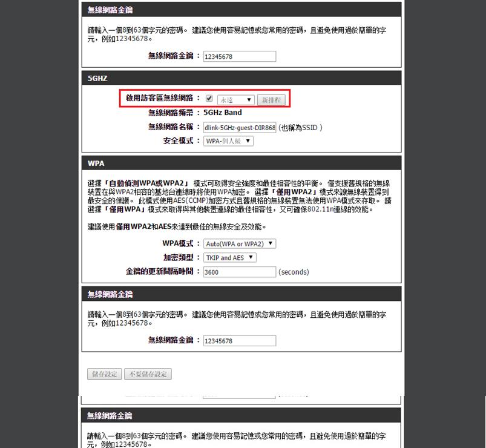Click the network key field above 5GHZ section
Screen dimensions: 486x448
(240, 56)
